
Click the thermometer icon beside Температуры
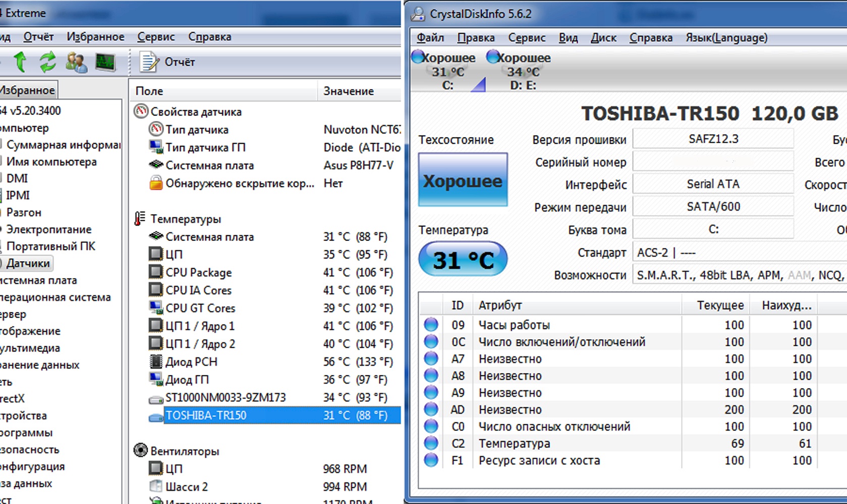[x=140, y=219]
